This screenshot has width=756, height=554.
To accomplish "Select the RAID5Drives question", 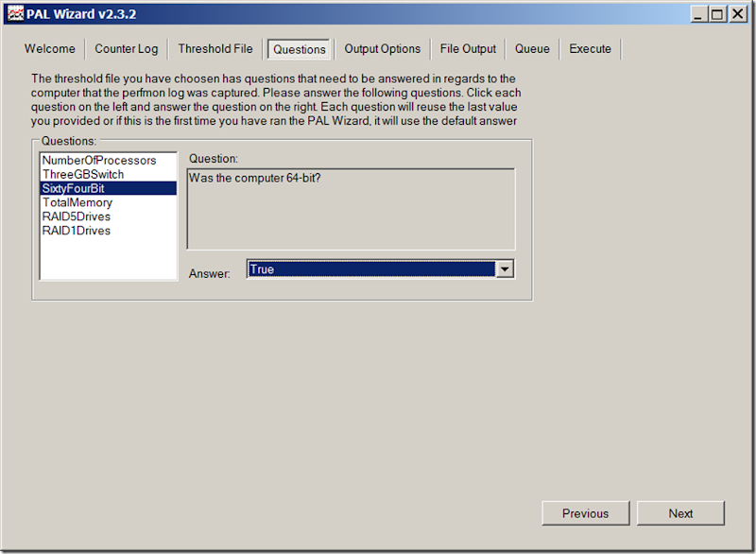I will coord(109,216).
